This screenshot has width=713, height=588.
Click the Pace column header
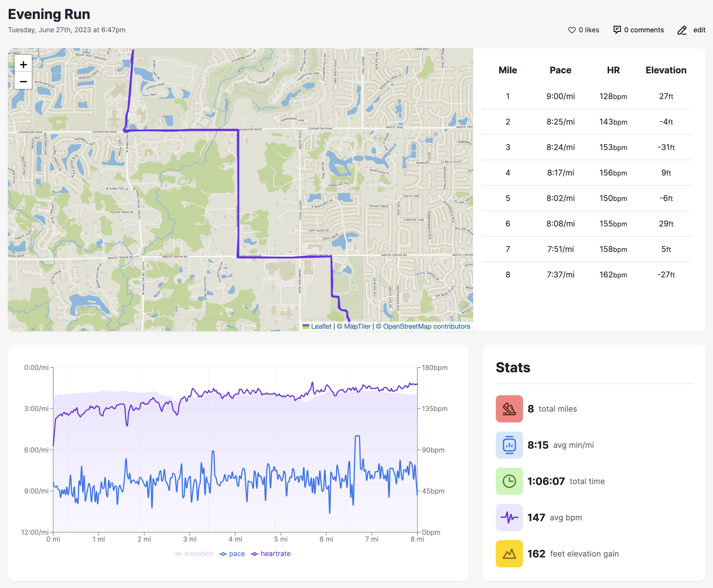pyautogui.click(x=560, y=70)
